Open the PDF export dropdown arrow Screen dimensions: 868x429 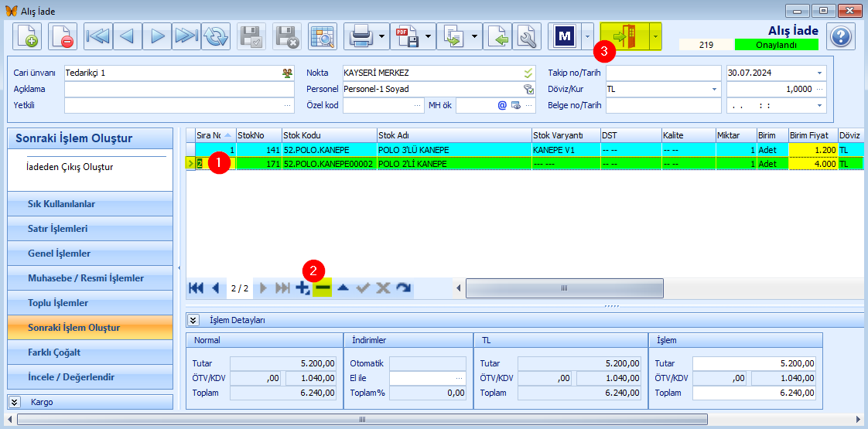(x=429, y=37)
